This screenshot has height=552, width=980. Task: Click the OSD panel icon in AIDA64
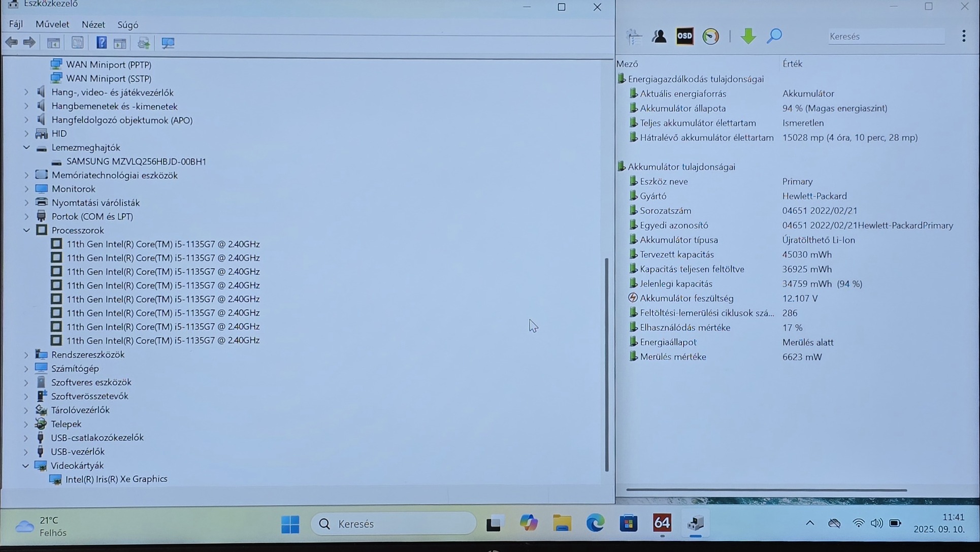[684, 36]
